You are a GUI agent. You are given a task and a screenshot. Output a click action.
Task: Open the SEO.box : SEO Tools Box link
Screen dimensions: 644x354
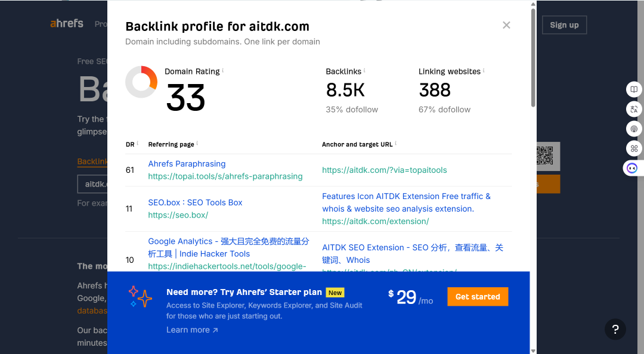[195, 203]
